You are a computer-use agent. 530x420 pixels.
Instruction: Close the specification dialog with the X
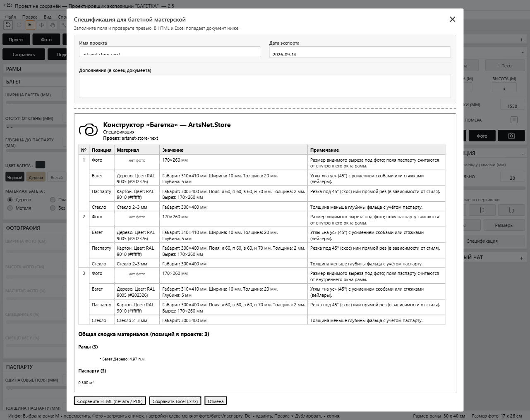[452, 19]
